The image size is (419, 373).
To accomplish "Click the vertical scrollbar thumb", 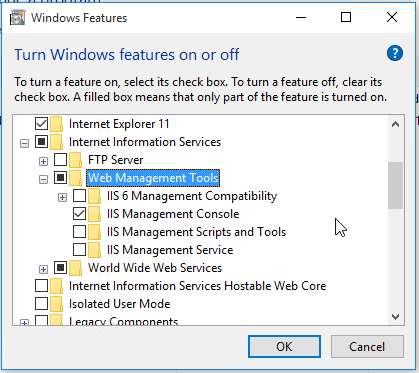I will tap(396, 185).
